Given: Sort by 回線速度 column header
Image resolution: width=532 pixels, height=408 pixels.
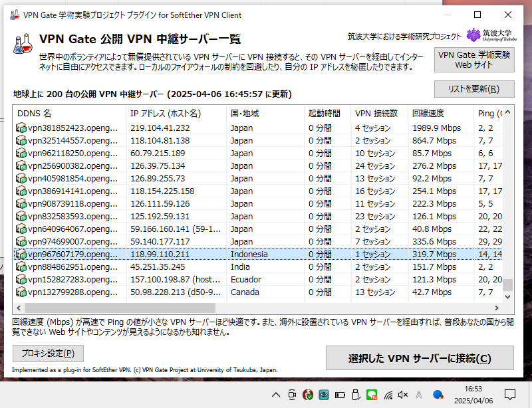Looking at the screenshot, I should point(441,113).
